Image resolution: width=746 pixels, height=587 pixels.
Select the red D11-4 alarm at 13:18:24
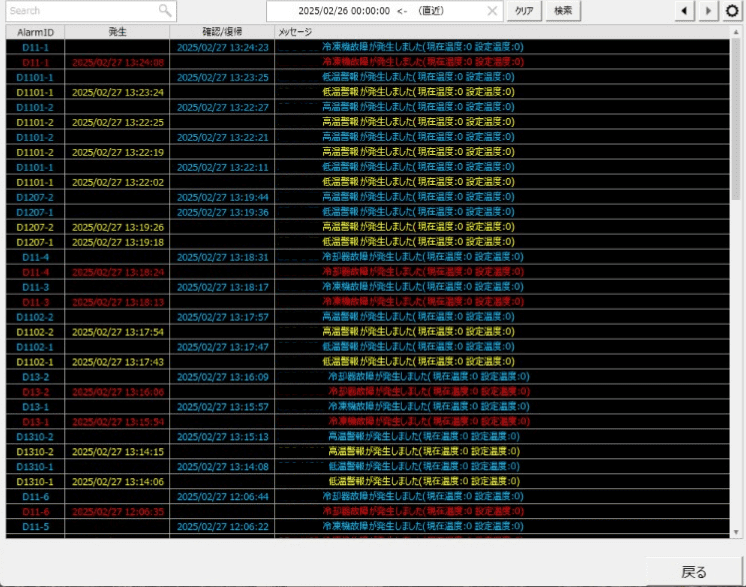(x=300, y=272)
